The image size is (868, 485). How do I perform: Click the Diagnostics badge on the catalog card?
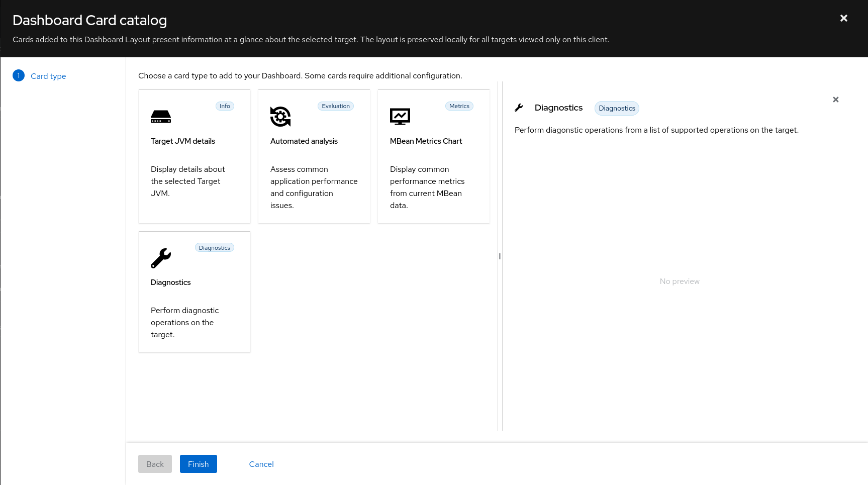click(x=214, y=248)
